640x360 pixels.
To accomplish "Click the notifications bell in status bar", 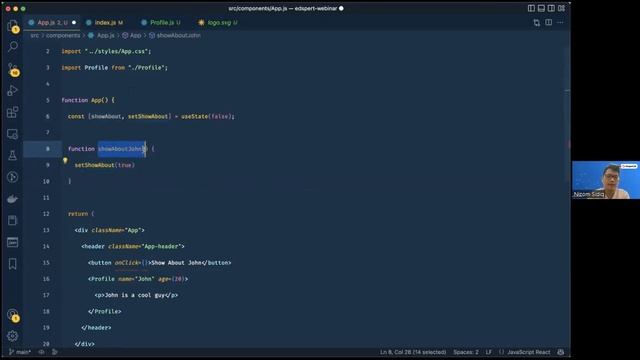I will tap(561, 352).
